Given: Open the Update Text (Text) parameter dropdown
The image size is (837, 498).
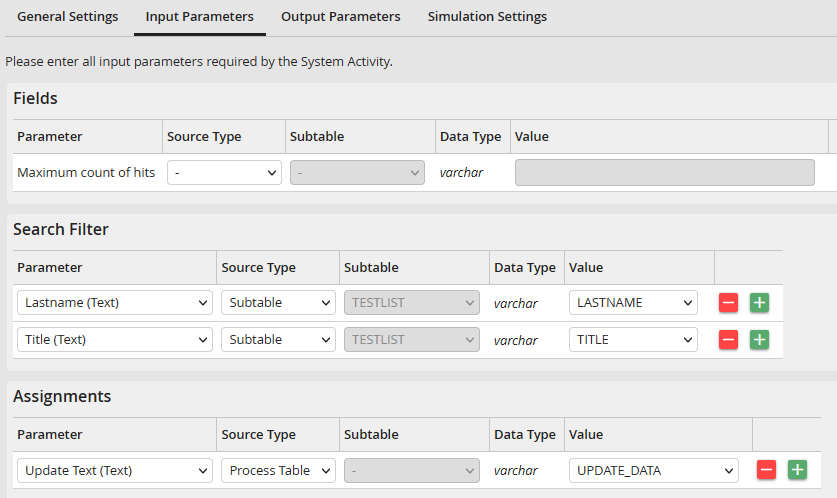Looking at the screenshot, I should pyautogui.click(x=115, y=470).
